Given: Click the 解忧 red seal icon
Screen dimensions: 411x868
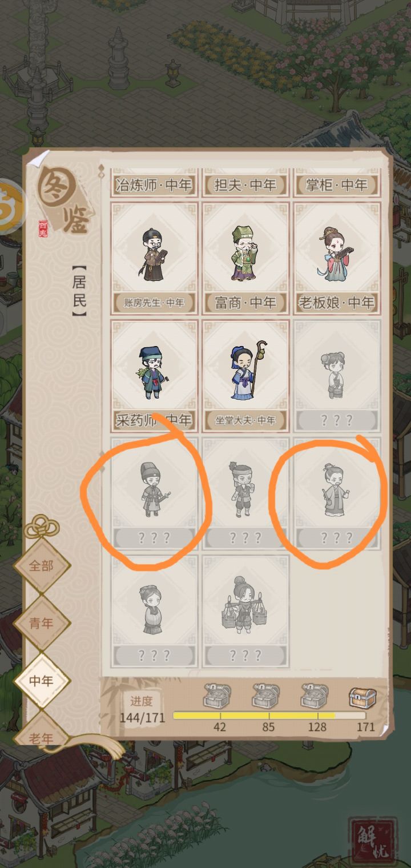Looking at the screenshot, I should (373, 840).
